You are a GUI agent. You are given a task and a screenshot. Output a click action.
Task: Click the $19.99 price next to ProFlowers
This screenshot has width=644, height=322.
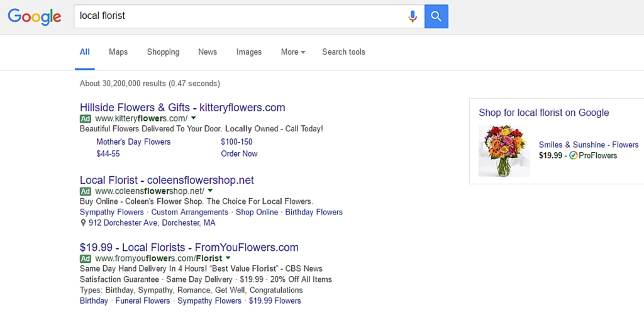pos(550,156)
